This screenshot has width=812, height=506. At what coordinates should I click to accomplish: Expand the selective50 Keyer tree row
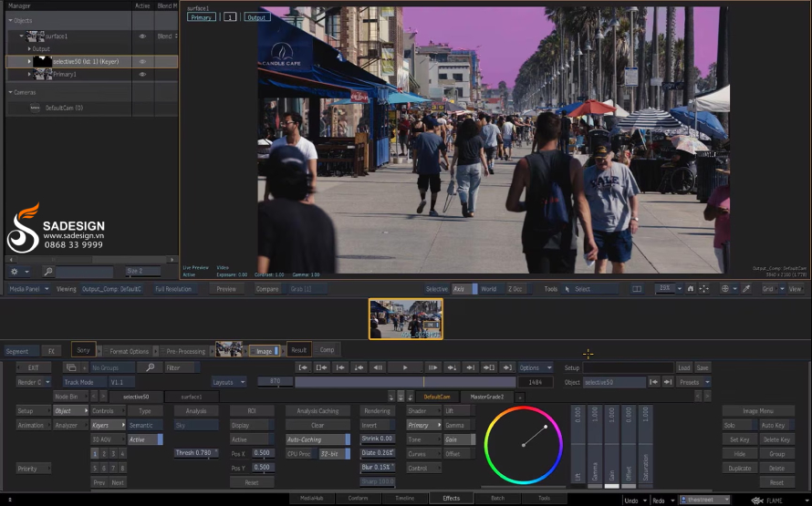pos(29,61)
